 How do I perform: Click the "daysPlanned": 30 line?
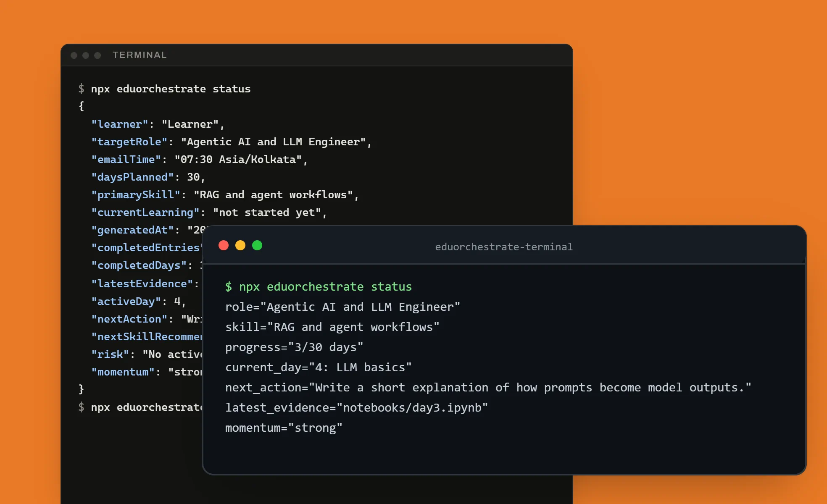[x=148, y=177]
